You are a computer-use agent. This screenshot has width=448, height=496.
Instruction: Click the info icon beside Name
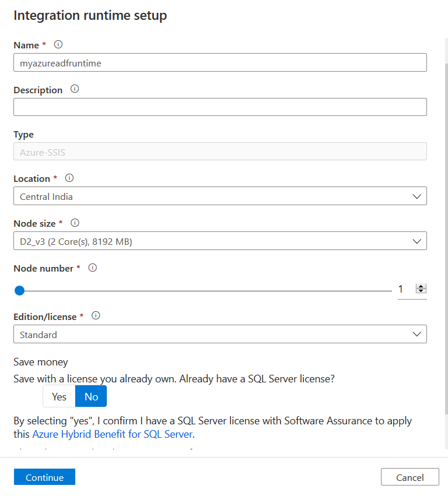coord(58,44)
